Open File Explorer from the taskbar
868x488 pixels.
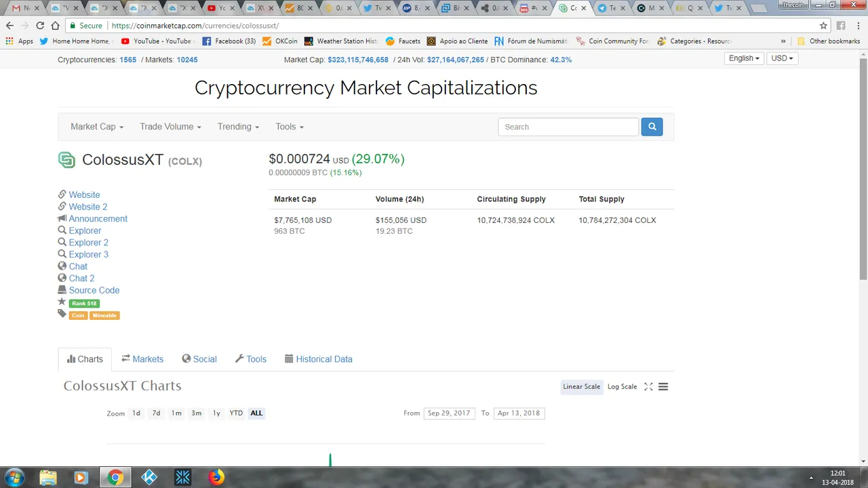48,478
